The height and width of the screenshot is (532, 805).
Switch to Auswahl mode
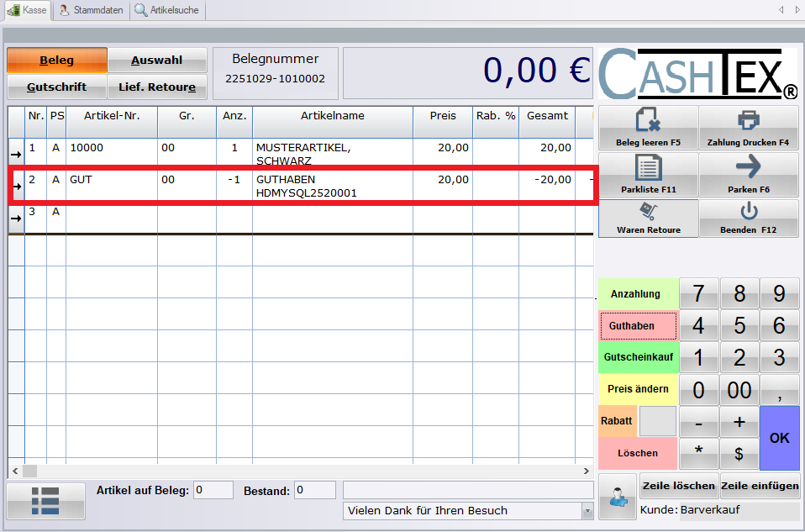tap(157, 61)
